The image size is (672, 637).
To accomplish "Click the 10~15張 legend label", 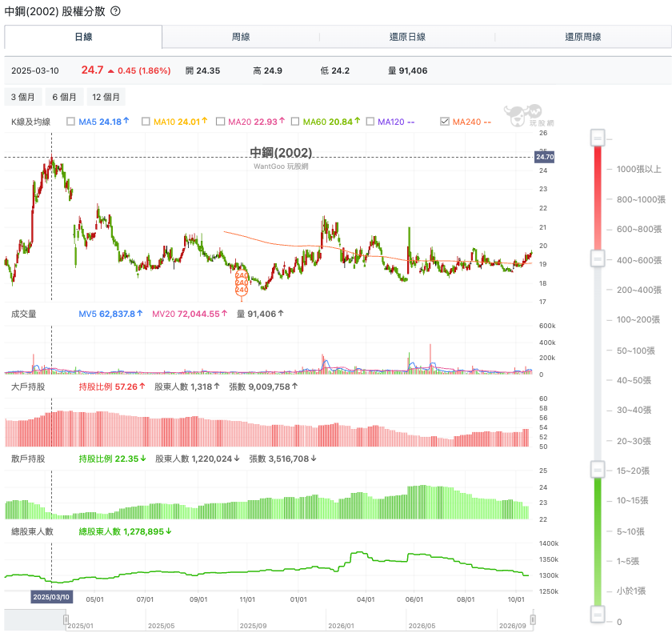I will coord(632,501).
